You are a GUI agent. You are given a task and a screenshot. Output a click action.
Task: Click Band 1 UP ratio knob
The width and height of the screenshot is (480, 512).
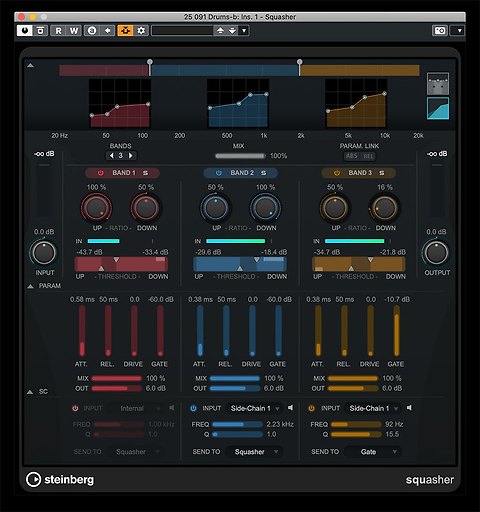(x=96, y=208)
